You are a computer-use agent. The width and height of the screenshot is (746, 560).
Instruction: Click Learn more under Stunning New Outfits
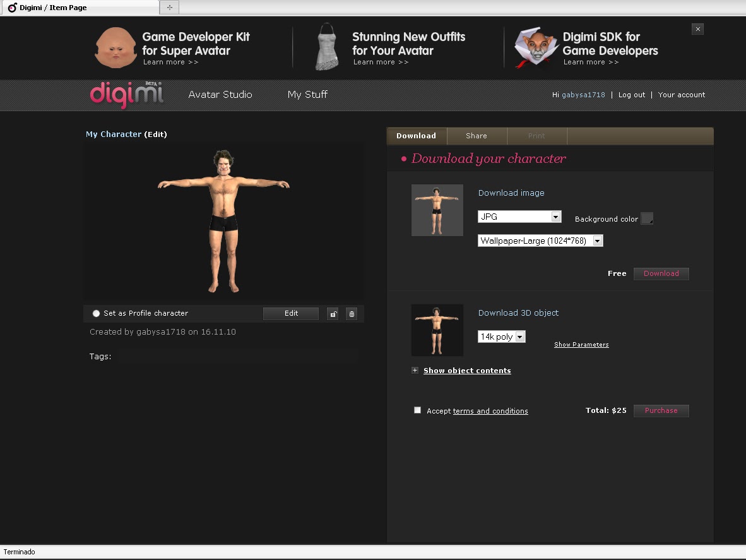(x=381, y=63)
